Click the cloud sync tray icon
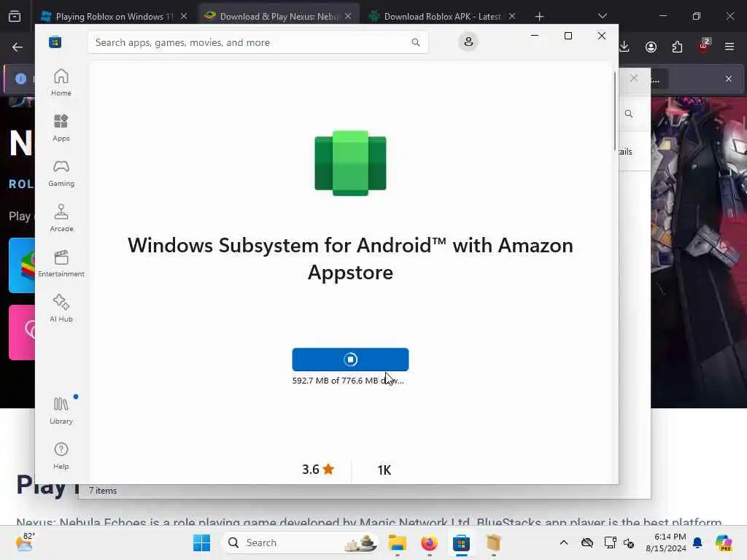Viewport: 747px width, 560px height. click(x=587, y=542)
